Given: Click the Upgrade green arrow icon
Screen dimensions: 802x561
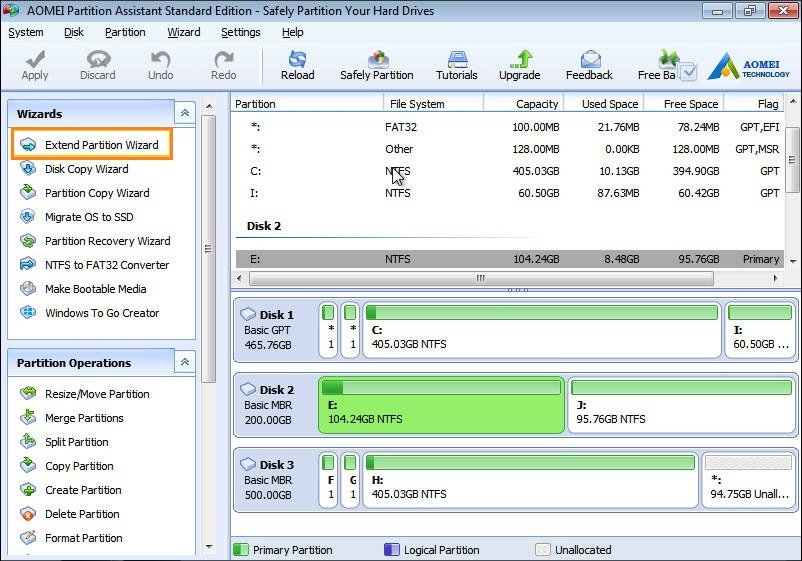Looking at the screenshot, I should click(x=521, y=59).
